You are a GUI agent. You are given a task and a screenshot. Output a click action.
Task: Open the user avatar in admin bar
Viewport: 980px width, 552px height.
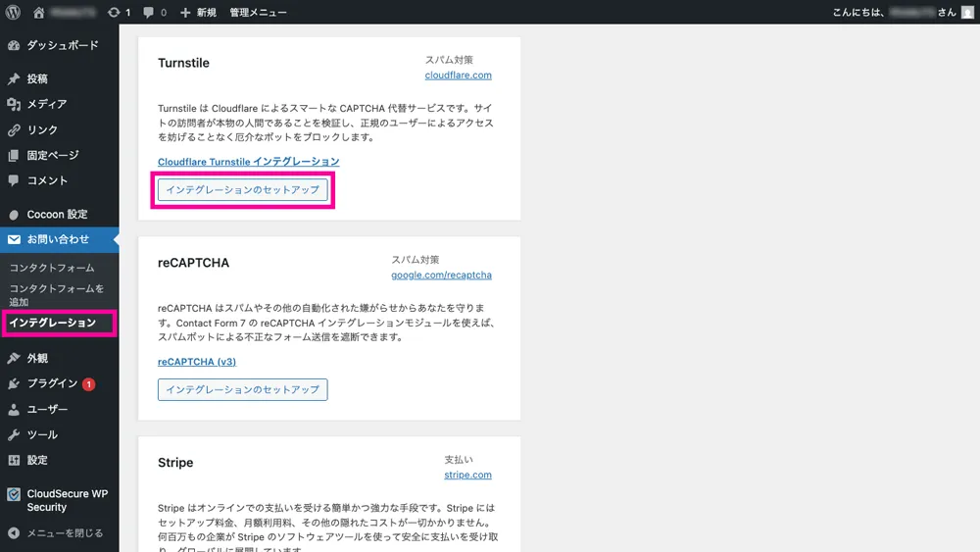click(967, 12)
